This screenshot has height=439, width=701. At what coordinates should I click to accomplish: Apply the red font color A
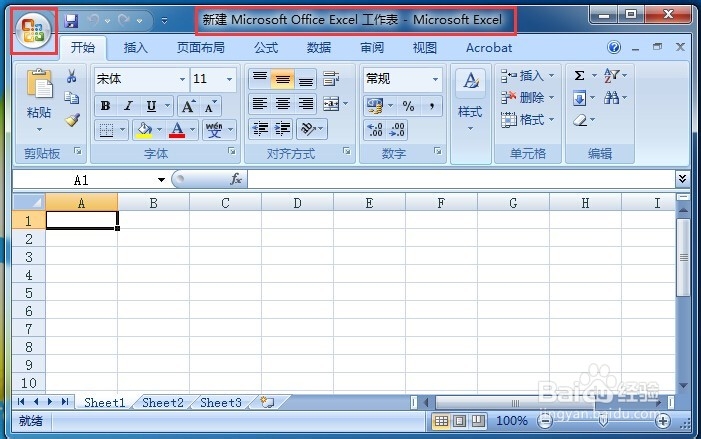coord(177,130)
